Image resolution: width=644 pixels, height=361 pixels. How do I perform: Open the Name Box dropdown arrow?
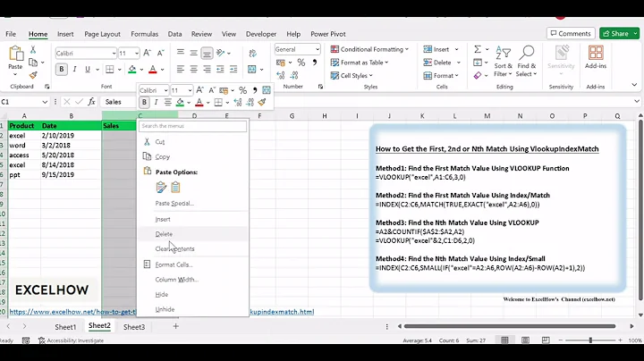45,102
